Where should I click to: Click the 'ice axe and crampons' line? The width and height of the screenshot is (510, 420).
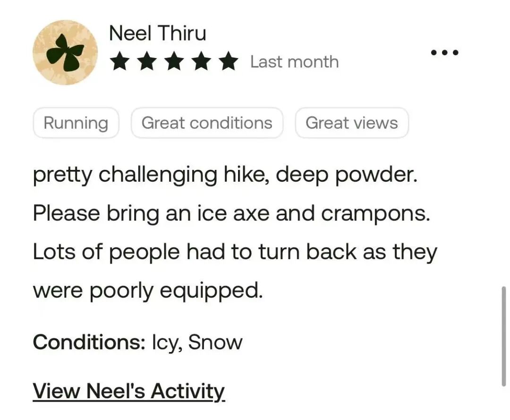click(231, 214)
